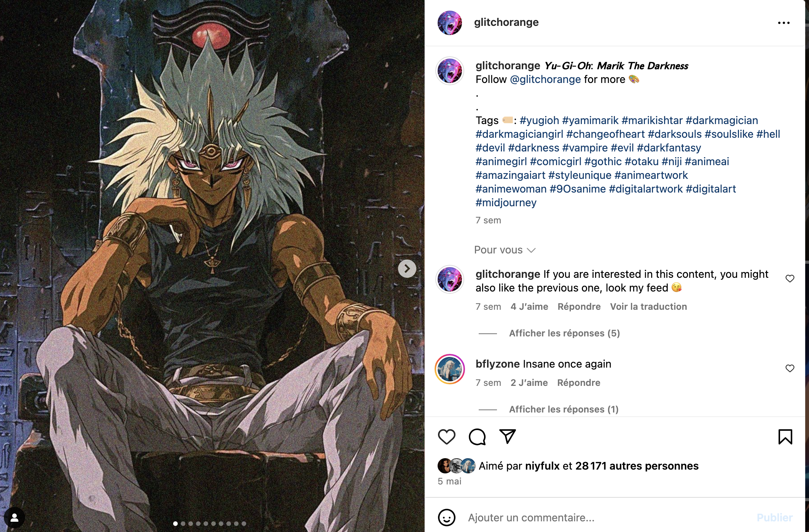Open the emoji picker smiley icon
The width and height of the screenshot is (809, 532).
click(x=446, y=518)
